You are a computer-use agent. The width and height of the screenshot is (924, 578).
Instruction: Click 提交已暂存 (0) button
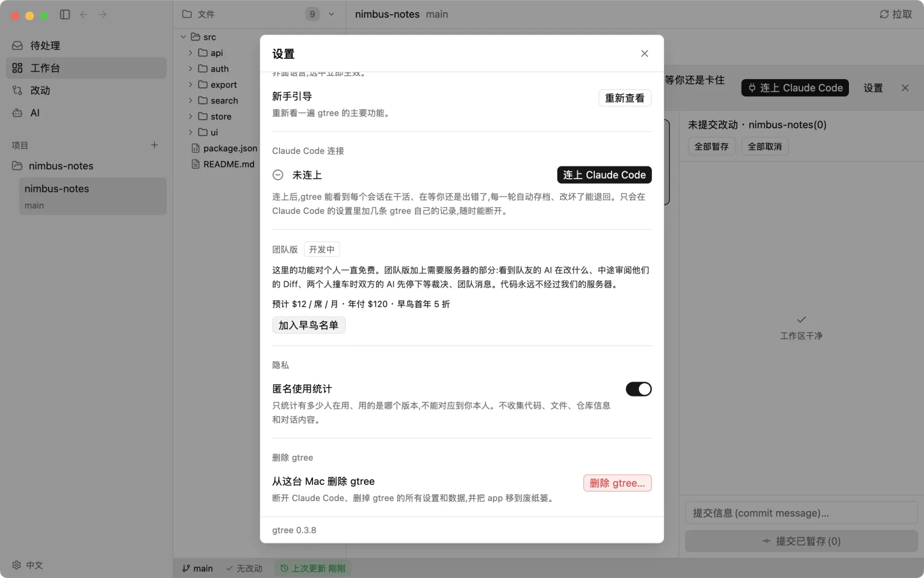pos(802,541)
